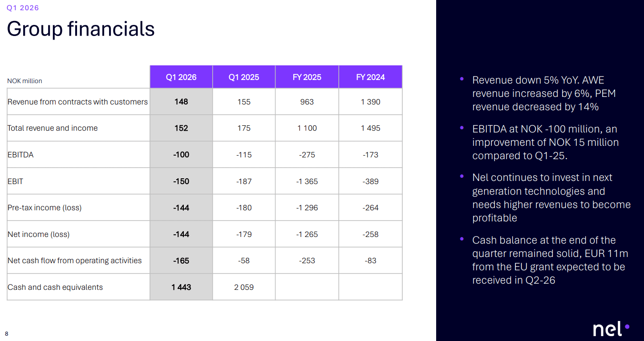This screenshot has height=341, width=644.
Task: Select the EBIT row label
Action: point(15,181)
